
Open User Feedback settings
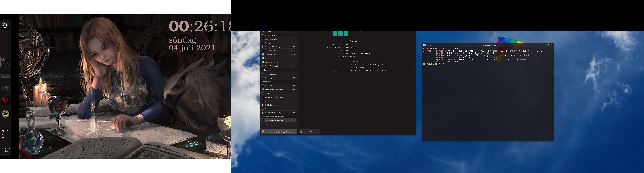[278, 66]
